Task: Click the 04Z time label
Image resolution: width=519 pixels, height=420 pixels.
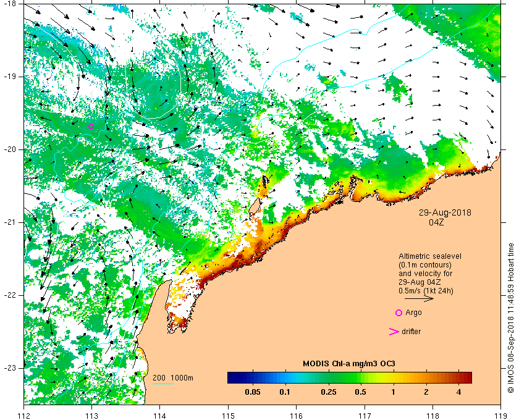Action: point(436,222)
